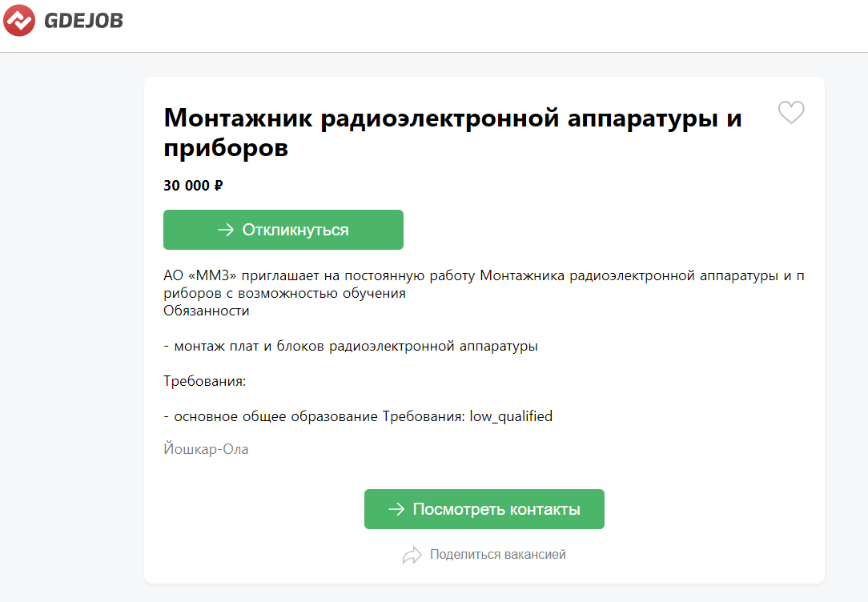The width and height of the screenshot is (868, 602).
Task: Toggle the heart favorite icon
Action: click(x=791, y=113)
